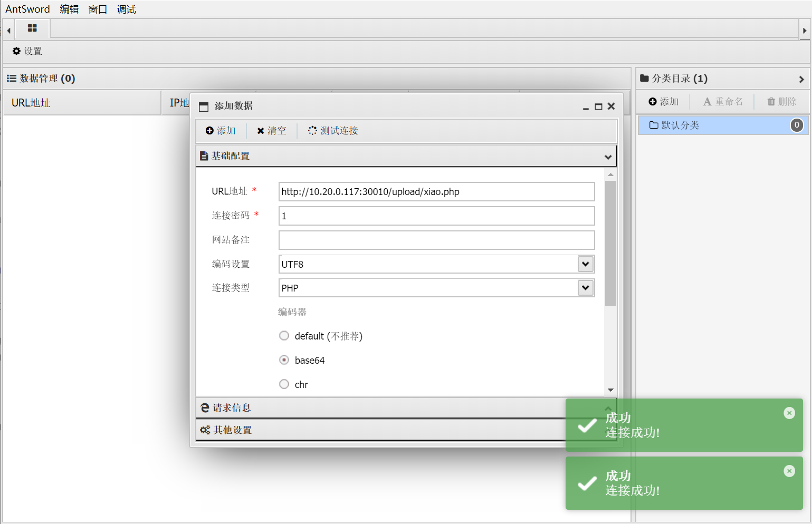Image resolution: width=812 pixels, height=524 pixels.
Task: Click the left tab scroll arrow
Action: tap(8, 31)
